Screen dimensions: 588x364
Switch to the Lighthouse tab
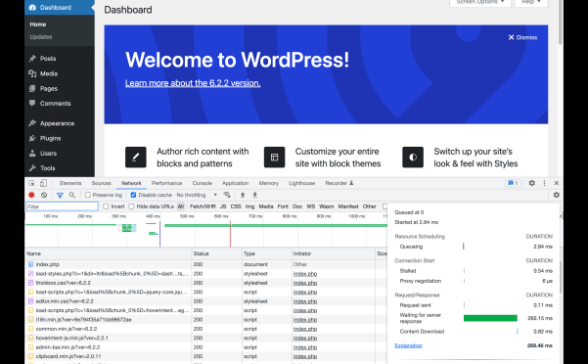pos(302,183)
